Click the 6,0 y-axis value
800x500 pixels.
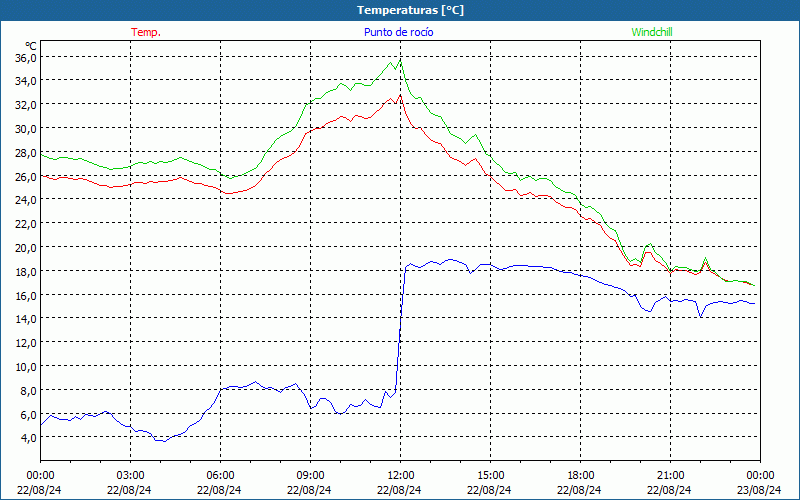coord(28,414)
